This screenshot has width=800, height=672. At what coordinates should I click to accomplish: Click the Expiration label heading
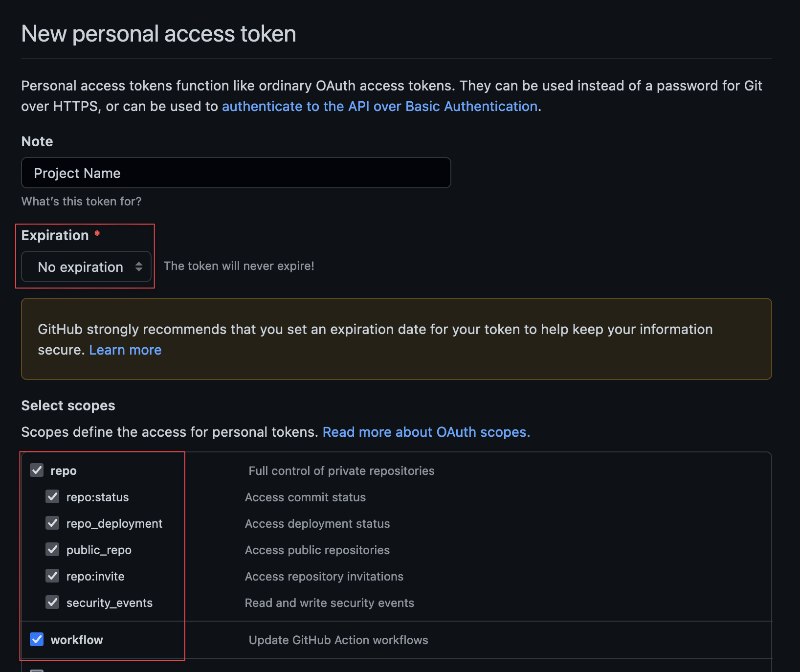click(x=55, y=236)
